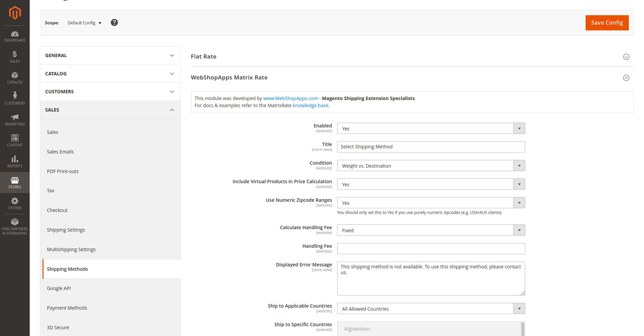This screenshot has width=644, height=336.
Task: Expand the Flat Rate section
Action: [626, 57]
